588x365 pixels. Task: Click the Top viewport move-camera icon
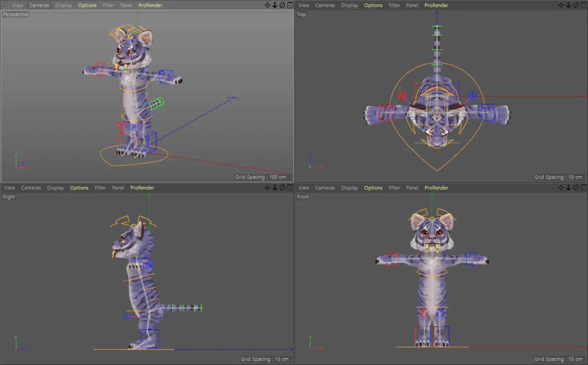coord(561,5)
